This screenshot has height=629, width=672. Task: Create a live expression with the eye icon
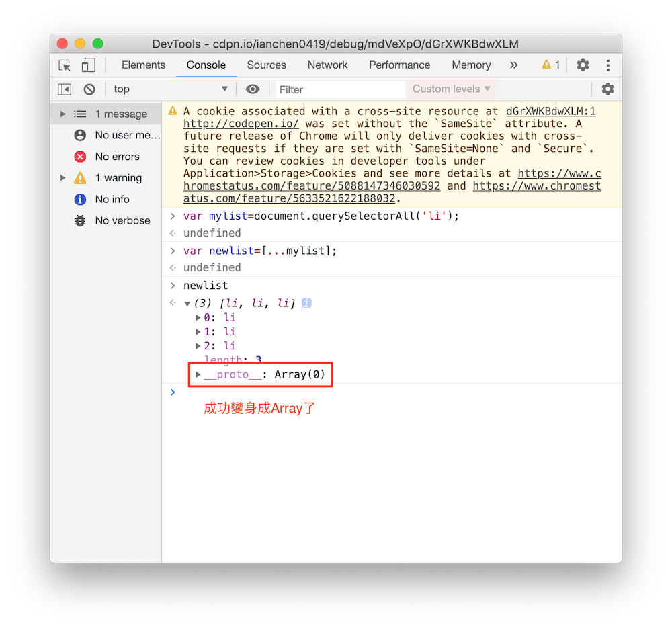253,89
